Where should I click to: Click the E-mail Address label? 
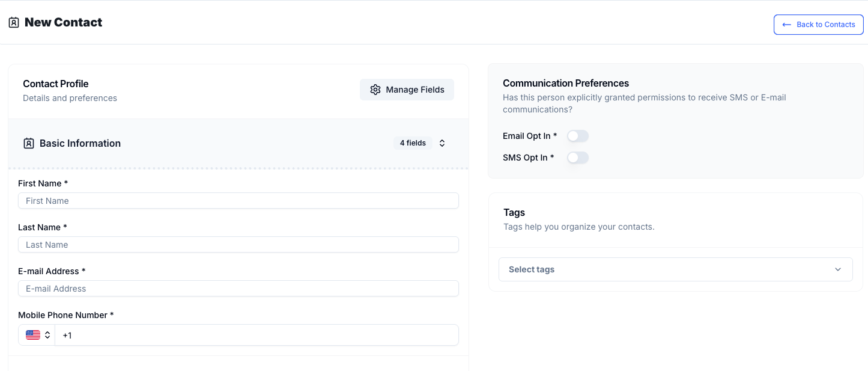click(52, 271)
